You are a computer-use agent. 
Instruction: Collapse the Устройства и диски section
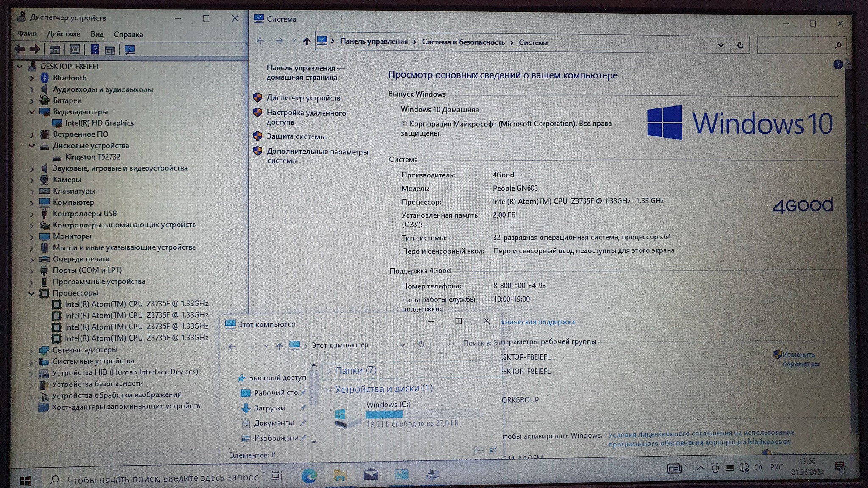pyautogui.click(x=329, y=389)
